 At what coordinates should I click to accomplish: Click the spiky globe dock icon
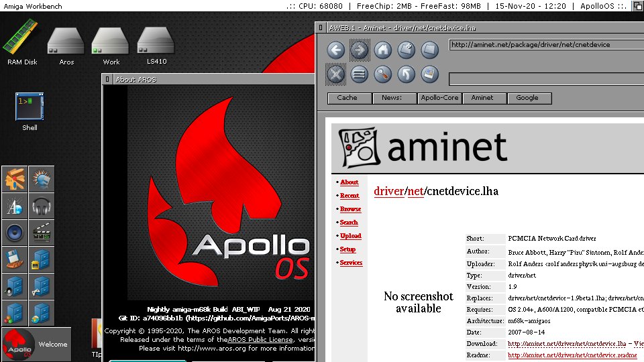point(42,179)
